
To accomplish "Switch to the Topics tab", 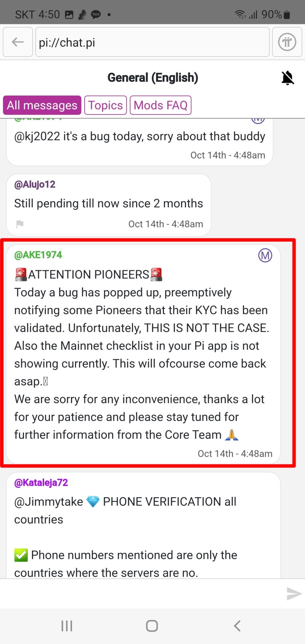I will coord(106,105).
